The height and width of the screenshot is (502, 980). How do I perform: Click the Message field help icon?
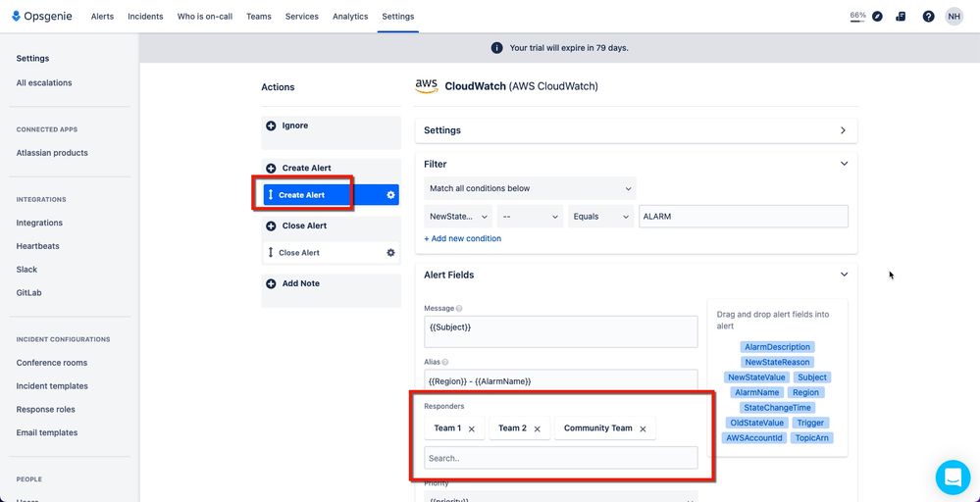point(459,309)
